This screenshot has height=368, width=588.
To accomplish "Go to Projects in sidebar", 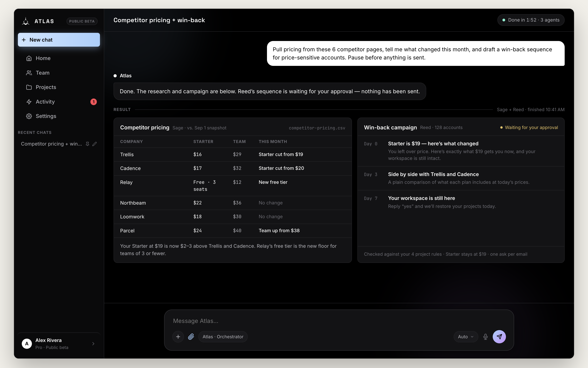I will pos(59,87).
